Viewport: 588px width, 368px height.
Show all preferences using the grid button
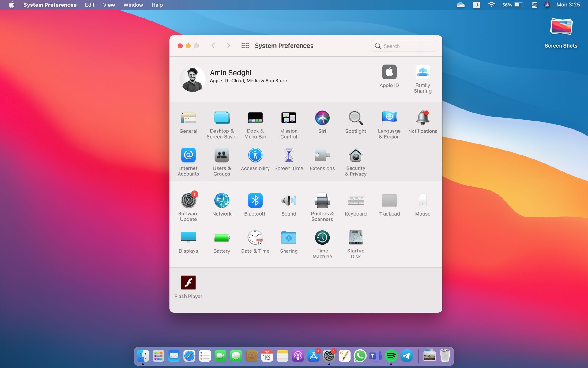[x=245, y=45]
